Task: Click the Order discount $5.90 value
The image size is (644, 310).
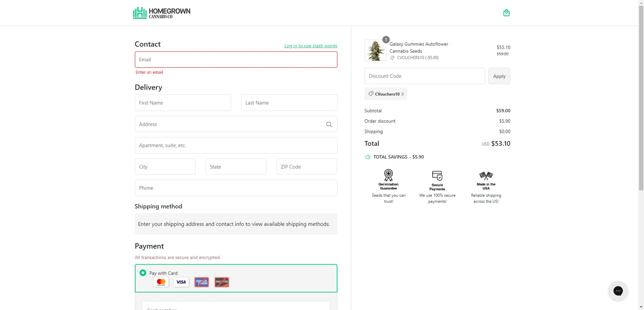Action: coord(504,121)
